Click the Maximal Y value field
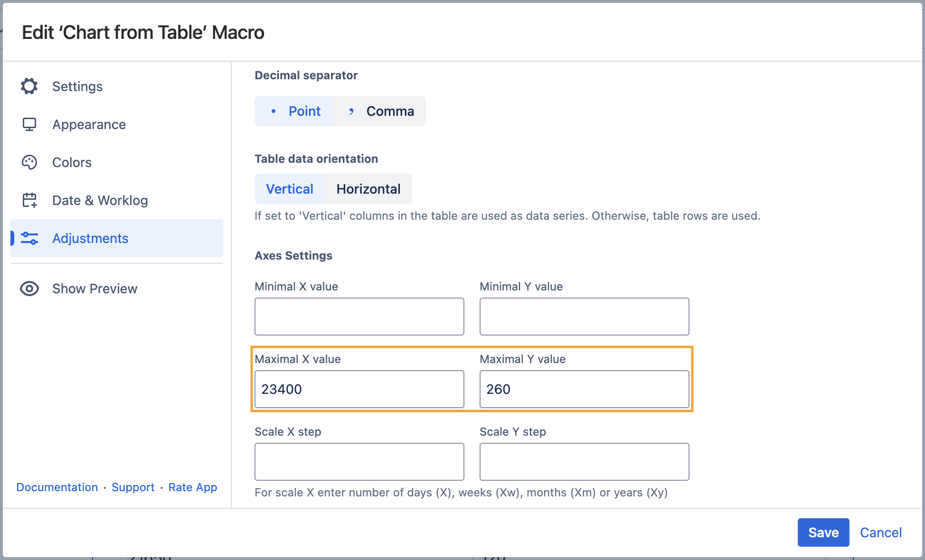 click(x=584, y=389)
